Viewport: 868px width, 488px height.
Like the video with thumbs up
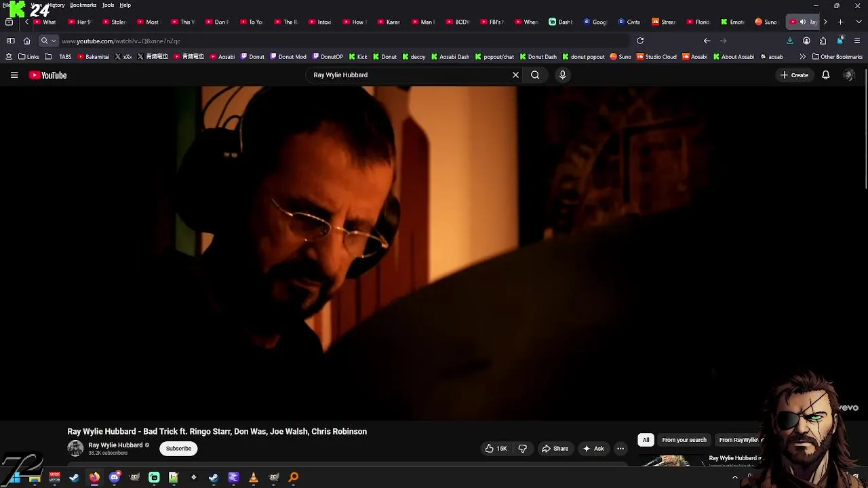496,449
